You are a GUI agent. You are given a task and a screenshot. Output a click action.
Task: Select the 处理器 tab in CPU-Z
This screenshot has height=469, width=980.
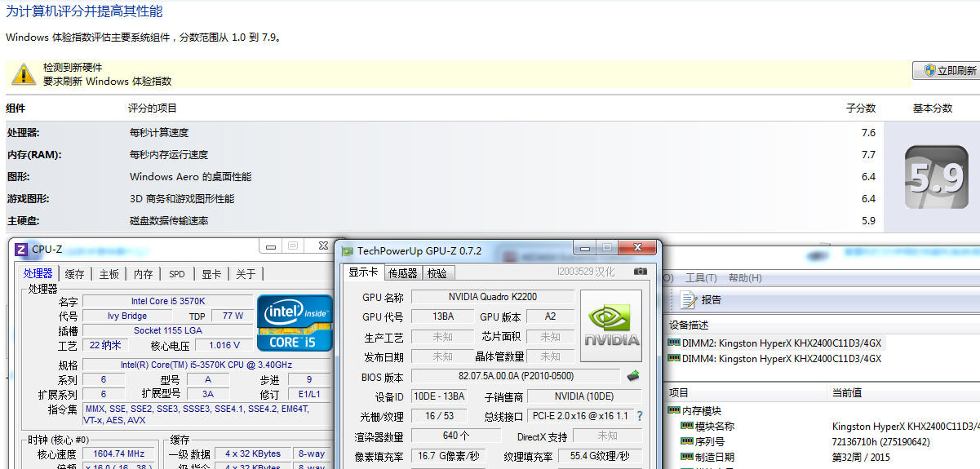(x=38, y=273)
